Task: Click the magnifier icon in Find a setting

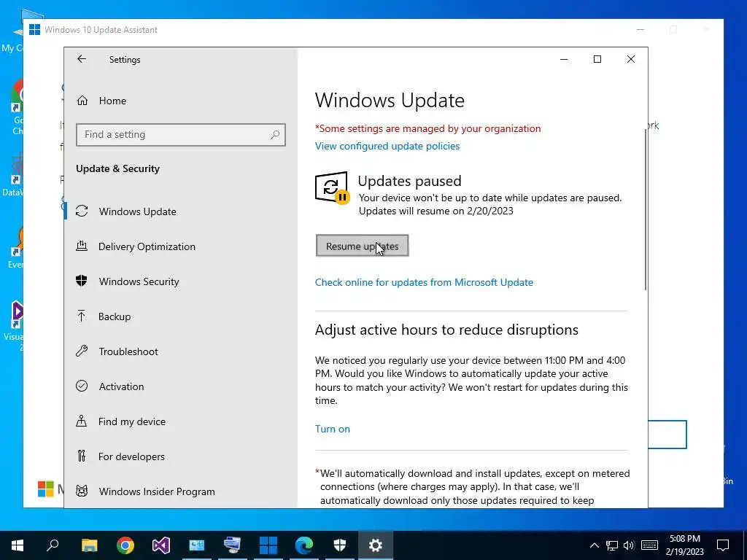Action: click(275, 135)
